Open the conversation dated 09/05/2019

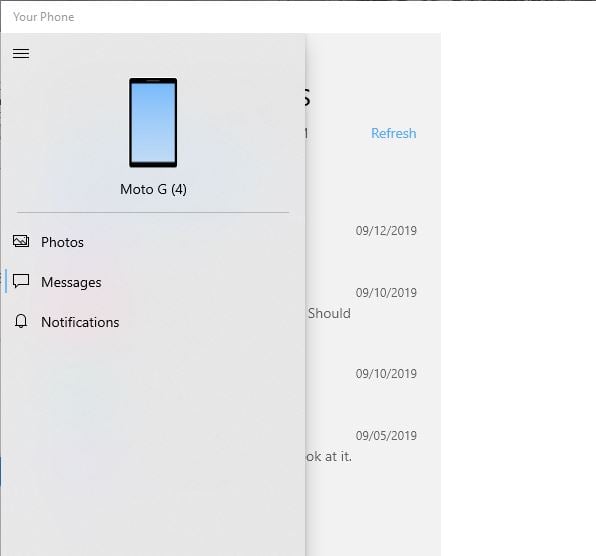tap(372, 447)
